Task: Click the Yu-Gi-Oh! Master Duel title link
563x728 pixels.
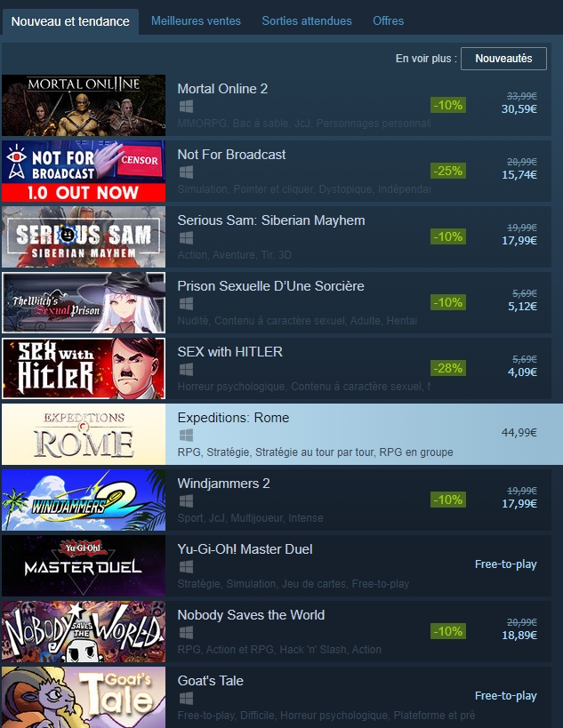Action: [x=245, y=549]
